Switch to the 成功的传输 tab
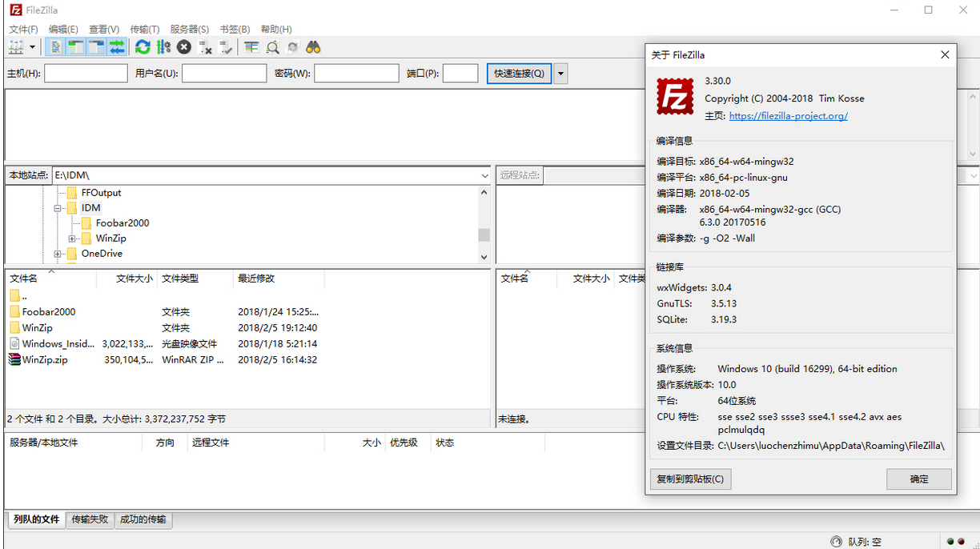 tap(143, 519)
